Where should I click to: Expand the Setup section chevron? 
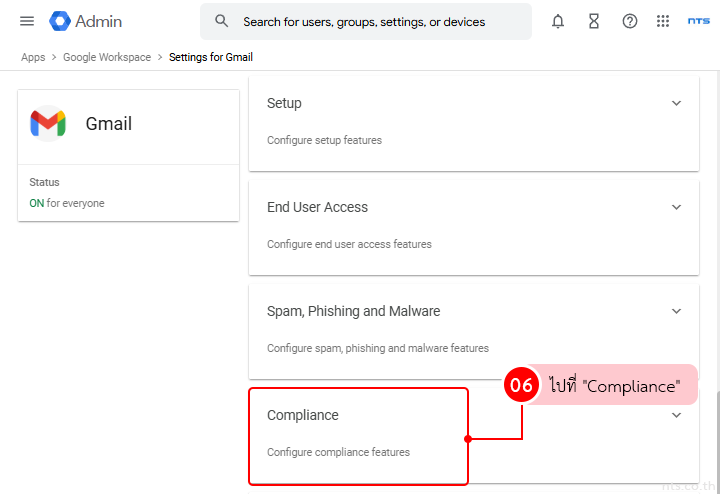(676, 103)
